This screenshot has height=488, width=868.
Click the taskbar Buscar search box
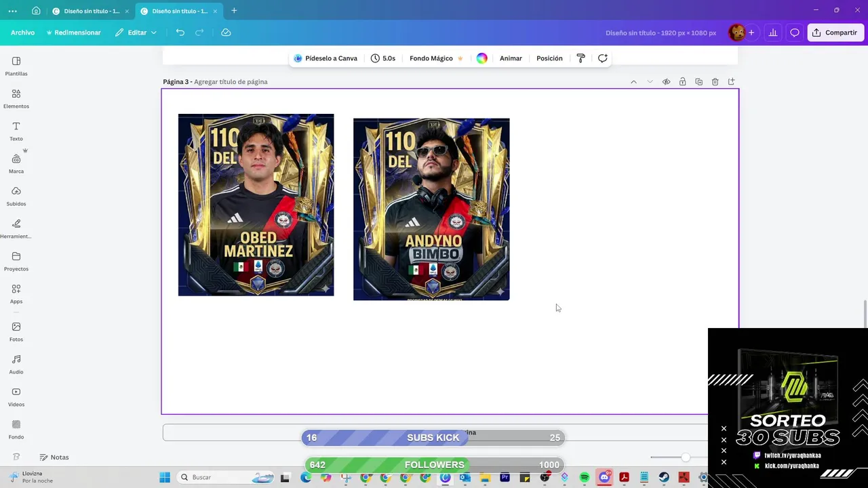(x=226, y=477)
